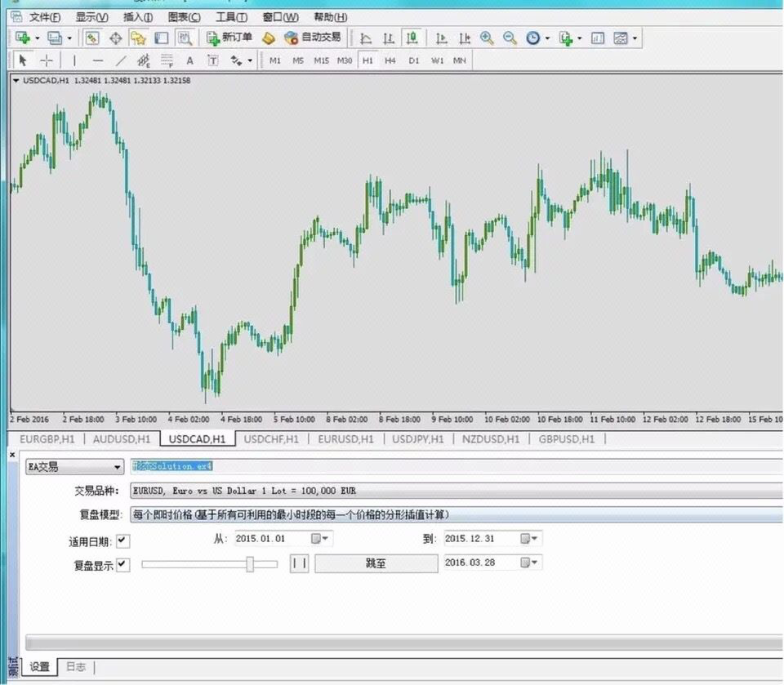The height and width of the screenshot is (685, 784).
Task: Expand the 2016.03.28 date dropdown
Action: (x=537, y=563)
